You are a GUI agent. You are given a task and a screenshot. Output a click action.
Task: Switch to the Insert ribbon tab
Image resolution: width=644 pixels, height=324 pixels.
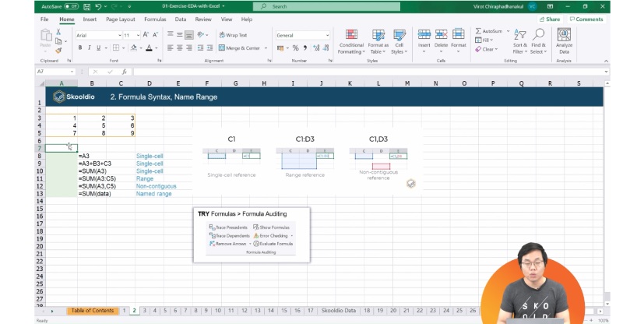click(90, 19)
